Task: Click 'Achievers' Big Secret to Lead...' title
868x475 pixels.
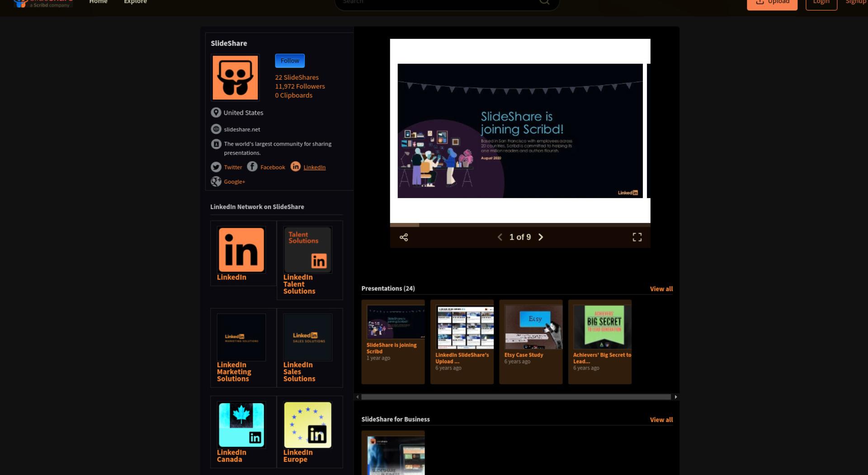Action: (602, 358)
